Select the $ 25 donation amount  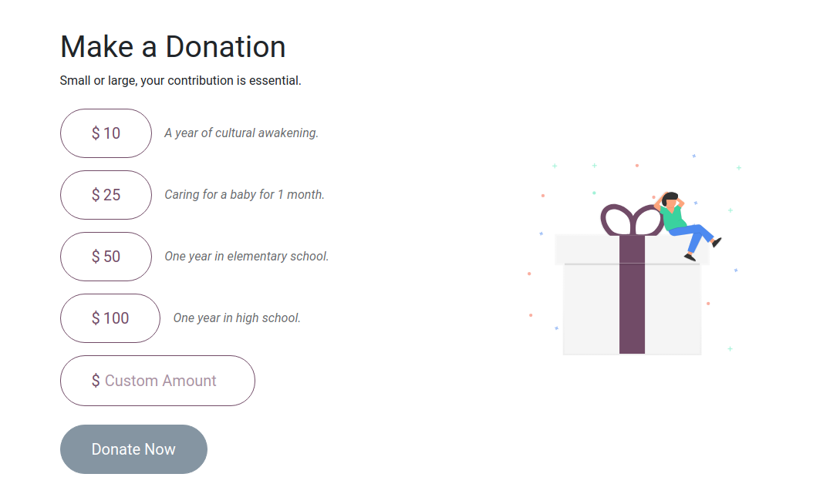106,195
